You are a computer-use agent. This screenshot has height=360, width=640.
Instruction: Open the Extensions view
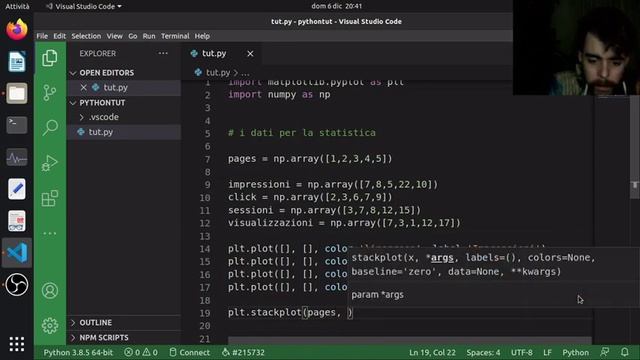click(50, 198)
